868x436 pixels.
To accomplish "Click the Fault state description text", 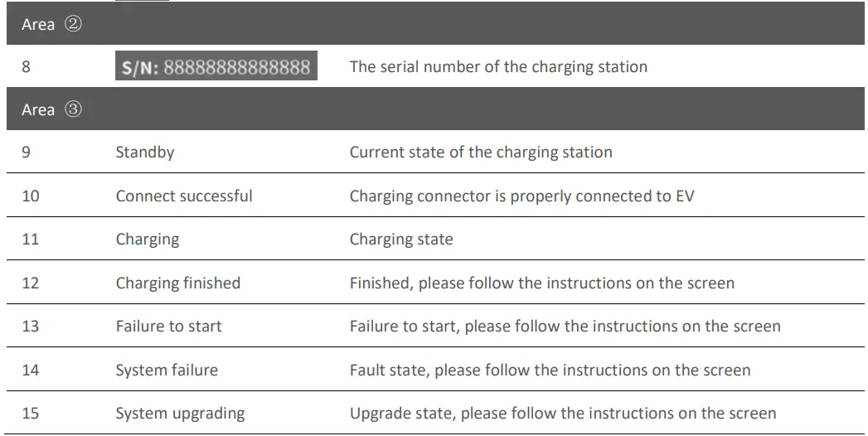I will 550,370.
